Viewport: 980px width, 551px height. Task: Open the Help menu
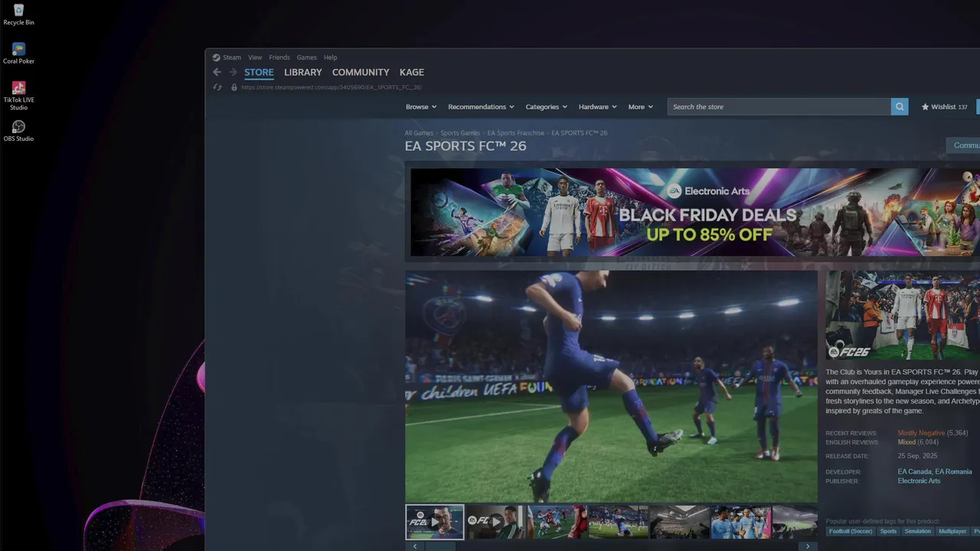[330, 57]
